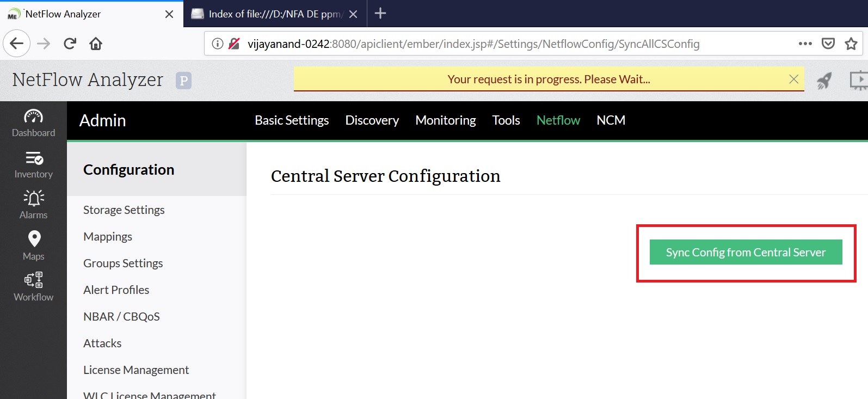Close the NetFlow Analyzer browser tab
This screenshot has width=868, height=399.
point(169,14)
